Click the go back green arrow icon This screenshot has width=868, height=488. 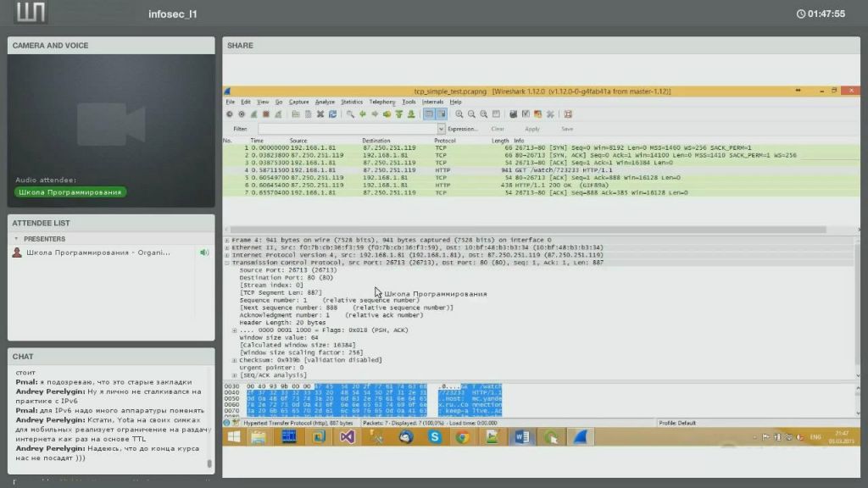[363, 114]
